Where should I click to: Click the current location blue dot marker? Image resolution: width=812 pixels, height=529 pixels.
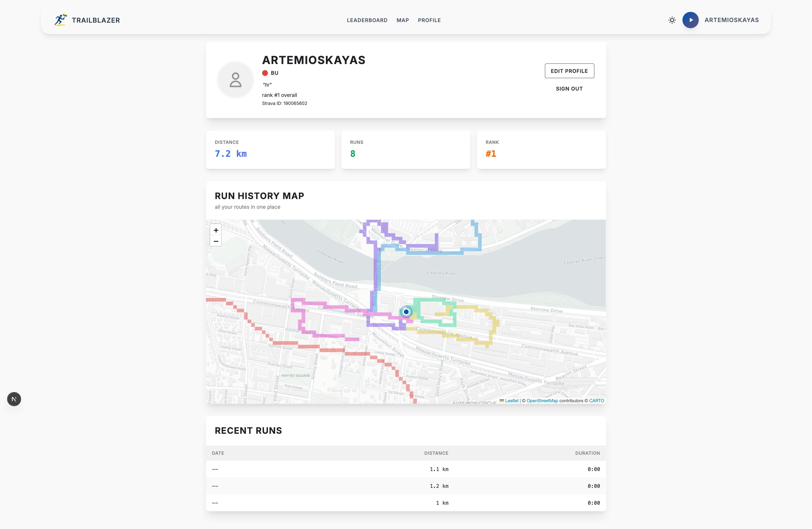point(406,312)
